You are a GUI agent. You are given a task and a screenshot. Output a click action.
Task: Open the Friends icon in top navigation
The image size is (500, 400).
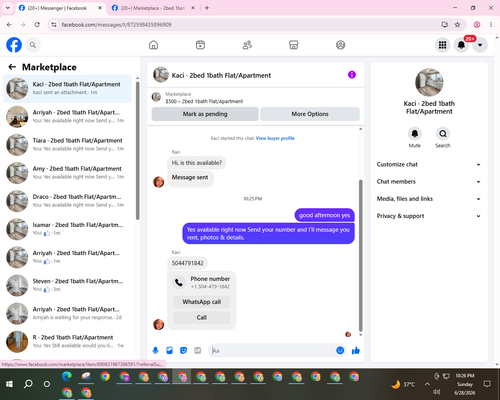(247, 45)
